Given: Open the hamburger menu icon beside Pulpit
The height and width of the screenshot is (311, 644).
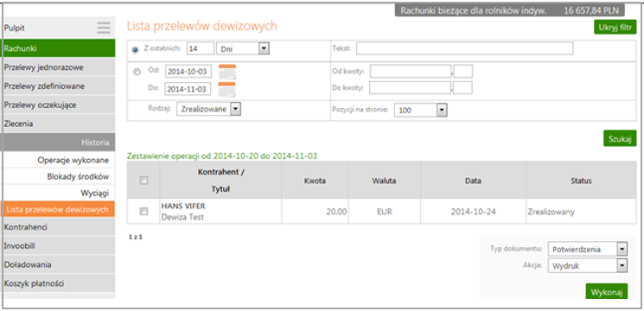Looking at the screenshot, I should click(104, 28).
